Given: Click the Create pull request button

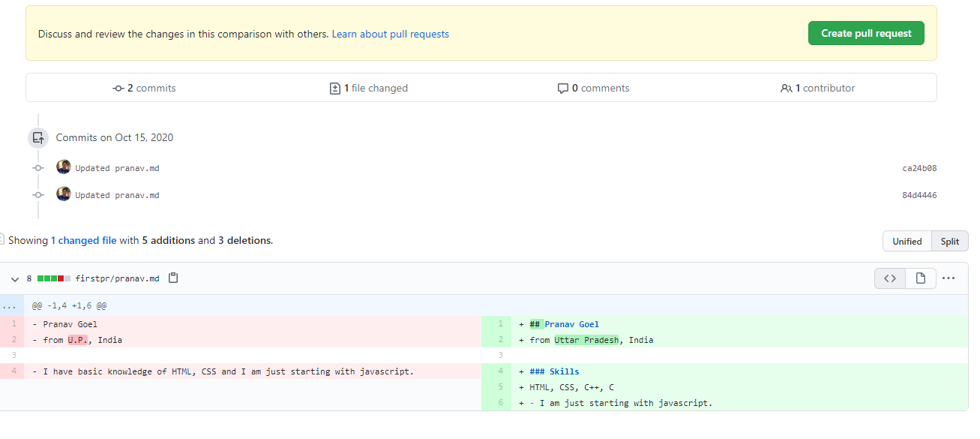Looking at the screenshot, I should (x=866, y=33).
